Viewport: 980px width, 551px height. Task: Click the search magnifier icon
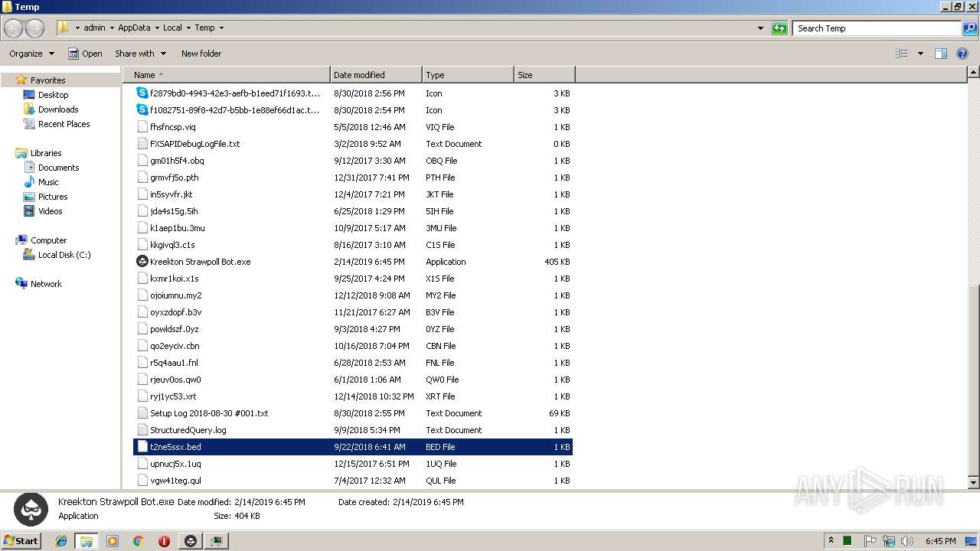coord(969,28)
